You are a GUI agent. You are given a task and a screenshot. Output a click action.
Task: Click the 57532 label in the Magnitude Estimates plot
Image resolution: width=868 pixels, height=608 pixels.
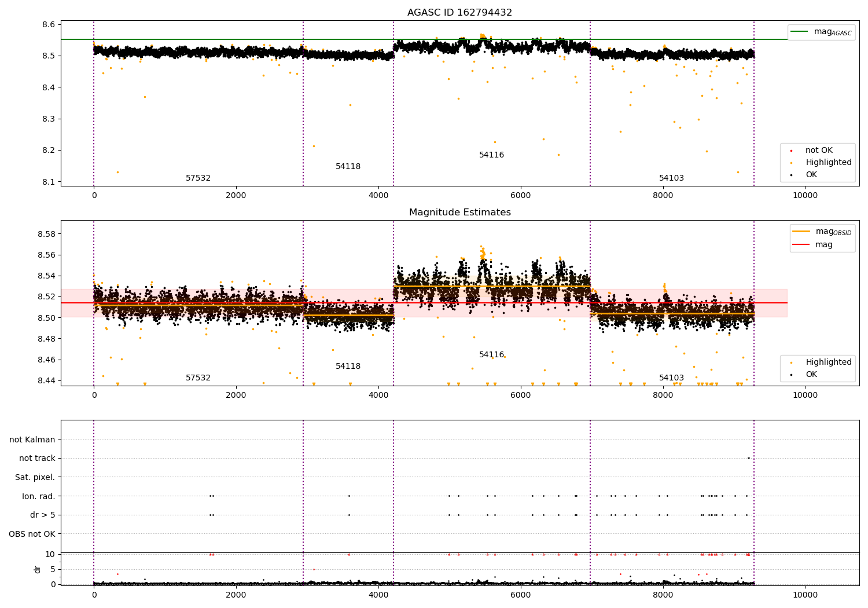click(x=198, y=378)
